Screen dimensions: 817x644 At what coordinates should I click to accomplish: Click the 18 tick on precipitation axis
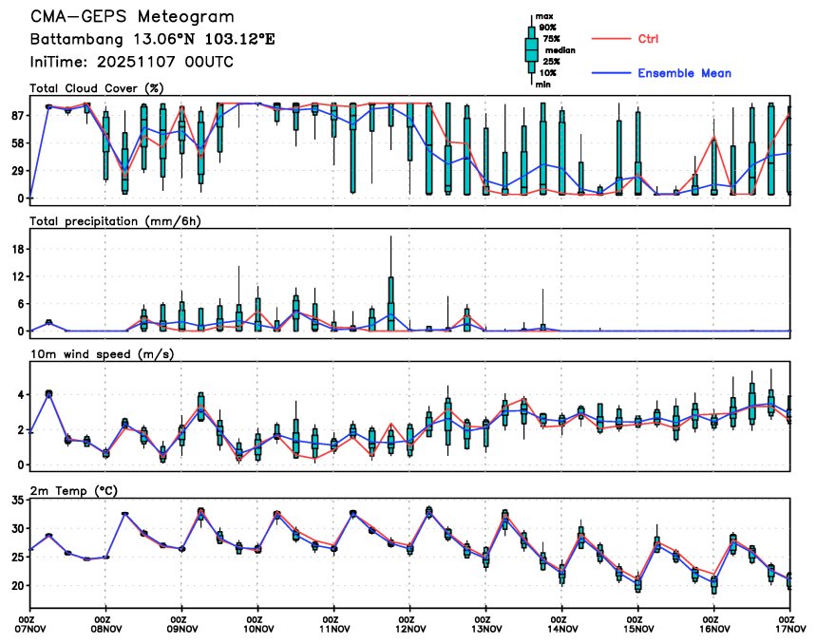pos(18,249)
